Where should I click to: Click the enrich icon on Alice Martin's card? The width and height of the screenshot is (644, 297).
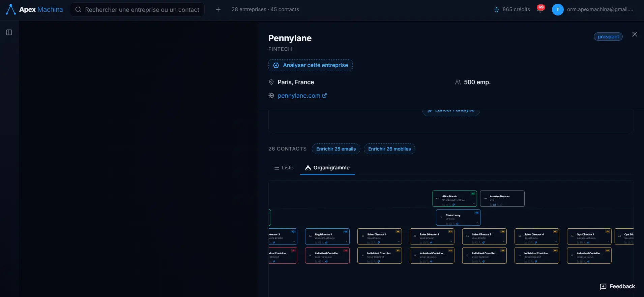pos(454,205)
